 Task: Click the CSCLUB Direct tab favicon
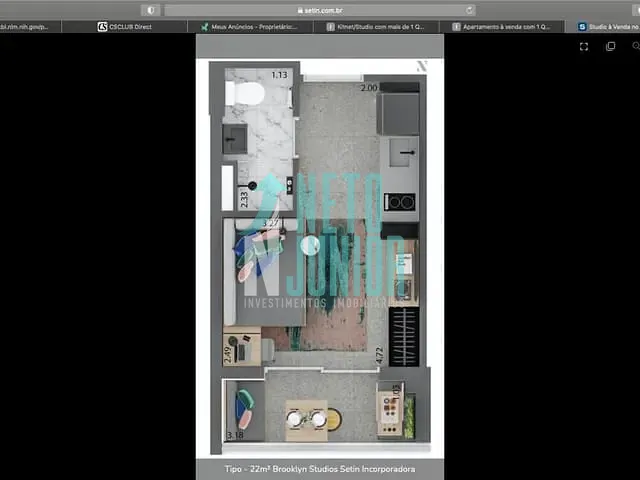pyautogui.click(x=102, y=27)
